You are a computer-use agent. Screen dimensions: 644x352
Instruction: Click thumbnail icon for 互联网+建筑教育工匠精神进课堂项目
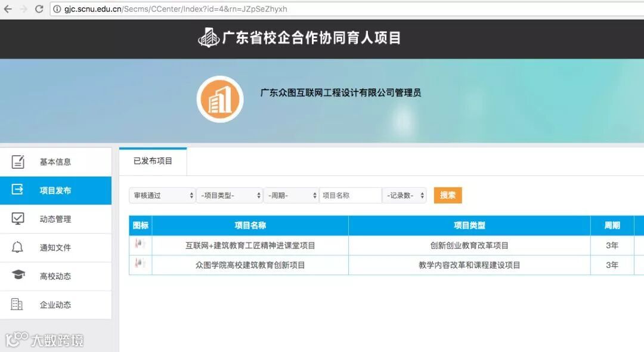pos(140,243)
